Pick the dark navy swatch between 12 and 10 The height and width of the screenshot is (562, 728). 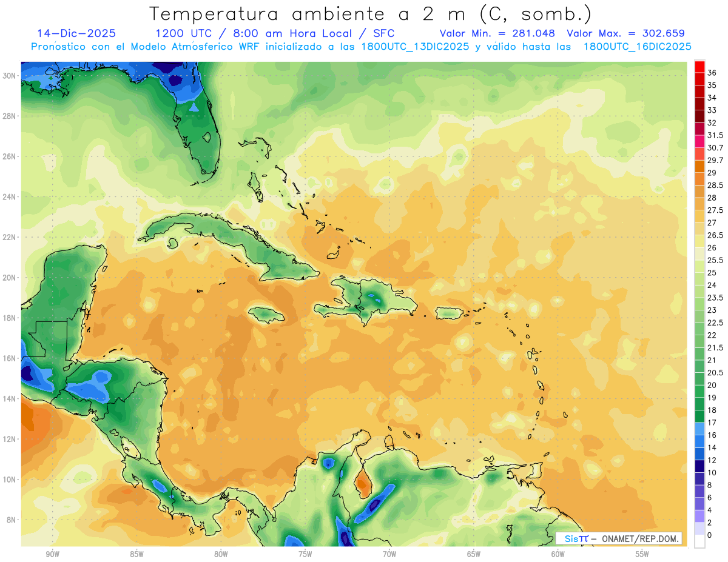click(x=699, y=466)
